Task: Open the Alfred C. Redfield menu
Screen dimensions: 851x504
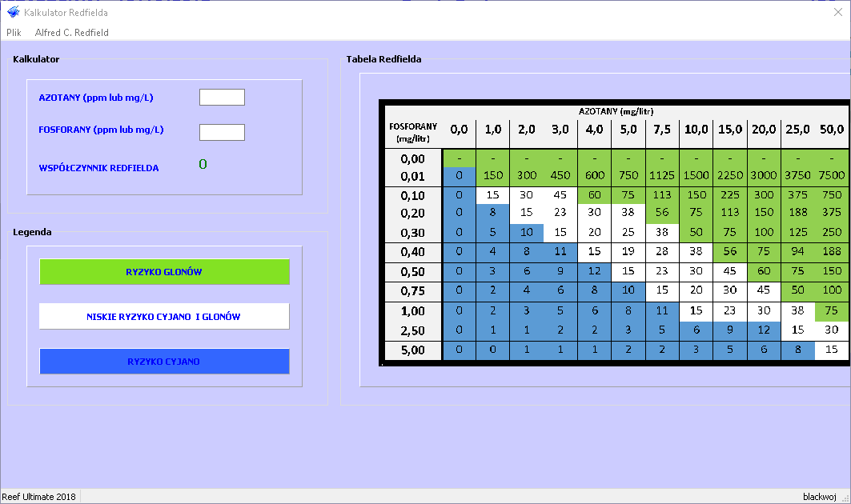Action: (72, 33)
